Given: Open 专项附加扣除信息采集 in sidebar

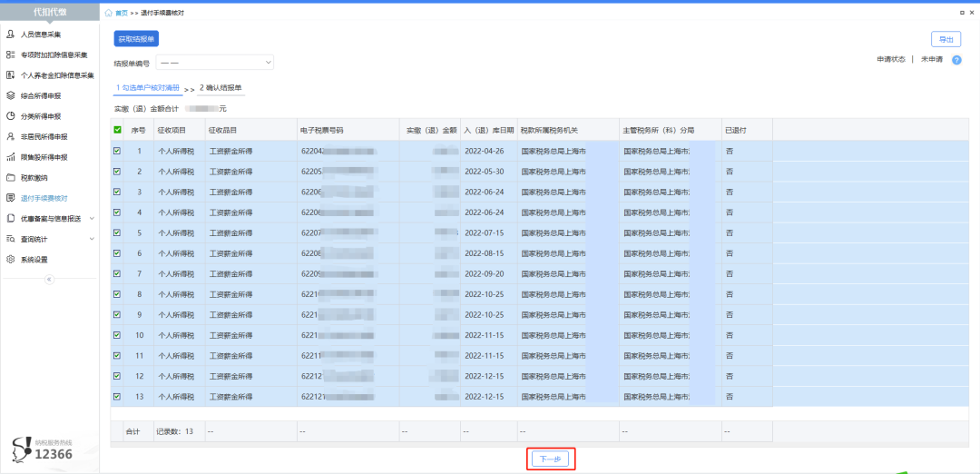Looking at the screenshot, I should pos(54,55).
